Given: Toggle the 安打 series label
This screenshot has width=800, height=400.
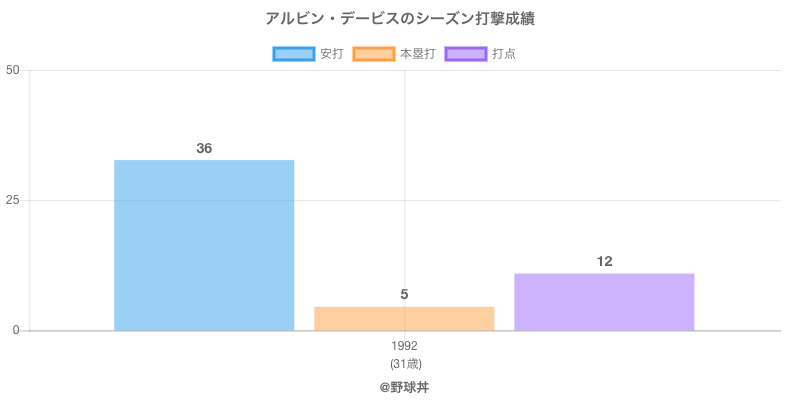Looking at the screenshot, I should point(331,54).
